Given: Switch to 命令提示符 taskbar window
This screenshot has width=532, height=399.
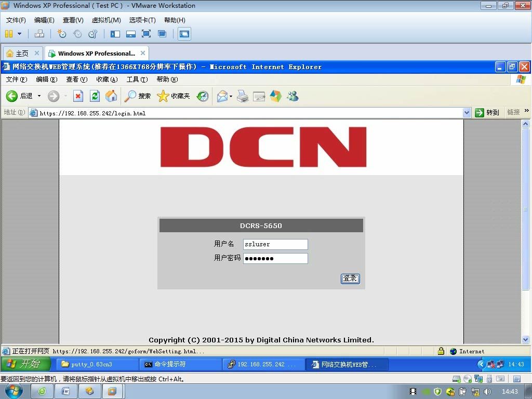Looking at the screenshot, I should click(x=180, y=364).
